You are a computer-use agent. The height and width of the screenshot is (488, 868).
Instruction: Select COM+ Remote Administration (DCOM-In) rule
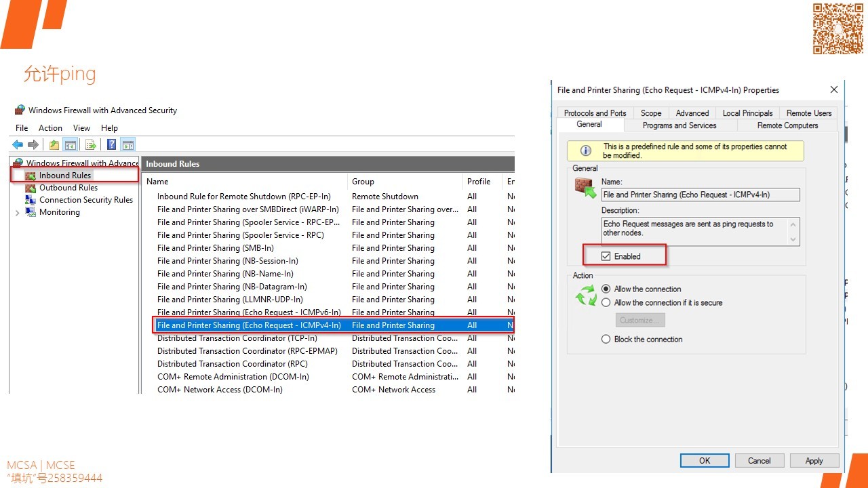coord(335,377)
